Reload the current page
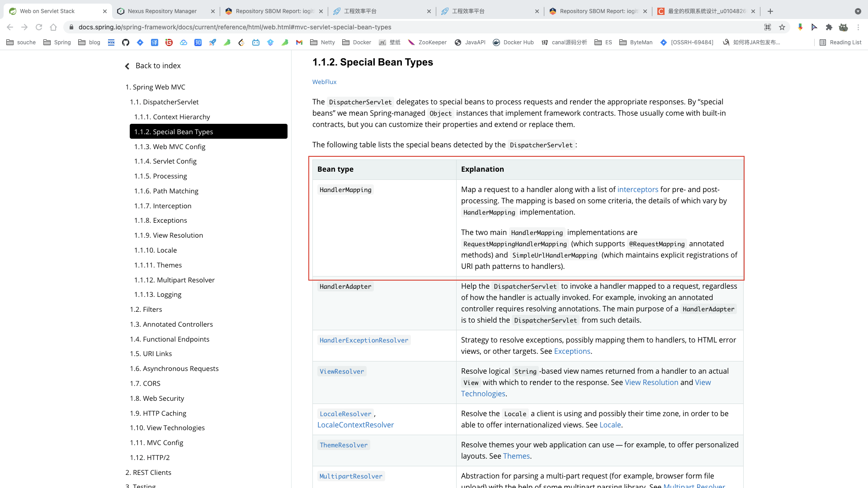Screen dimensions: 868x488 39,27
